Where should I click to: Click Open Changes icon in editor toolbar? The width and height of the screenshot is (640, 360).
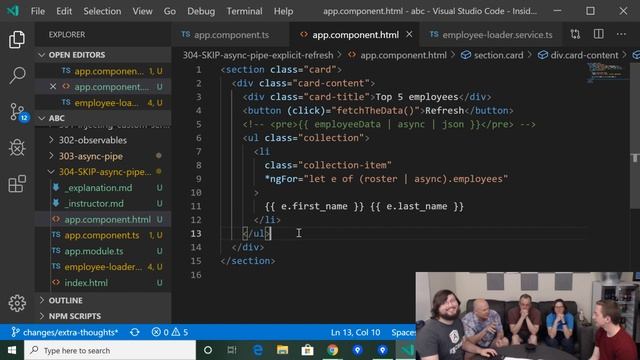click(575, 34)
